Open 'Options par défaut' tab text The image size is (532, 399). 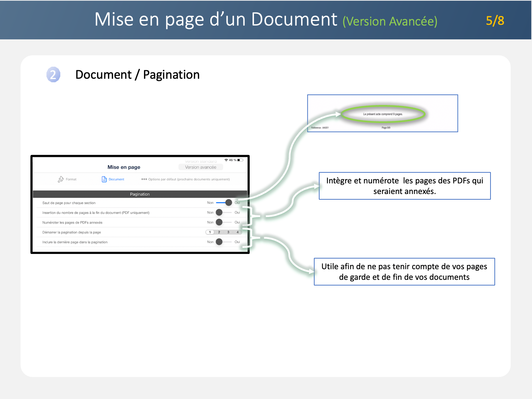[189, 179]
